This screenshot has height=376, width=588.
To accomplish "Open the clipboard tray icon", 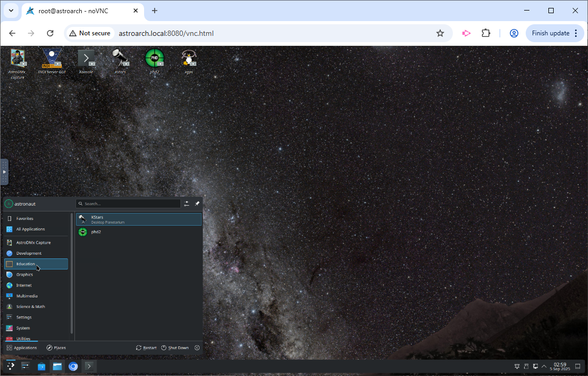I will (x=526, y=367).
